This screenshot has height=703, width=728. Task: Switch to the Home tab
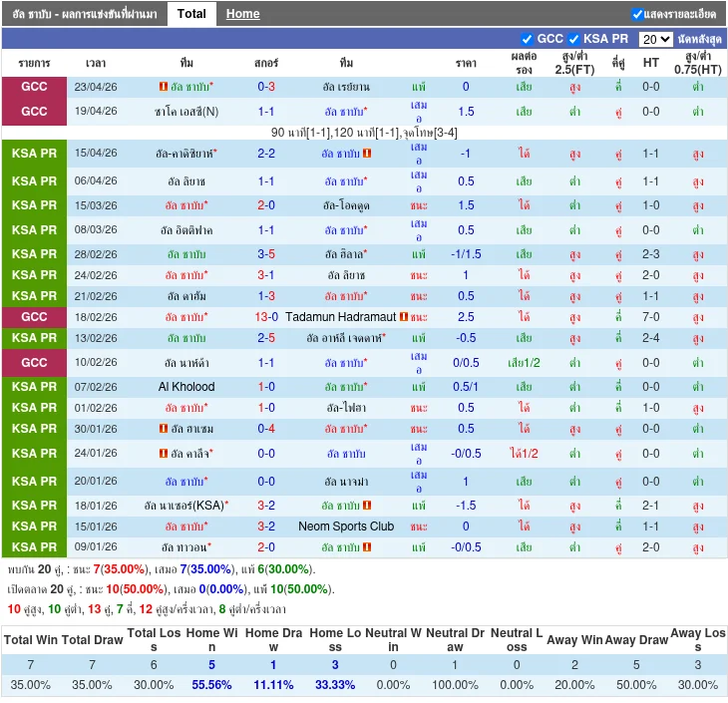242,14
